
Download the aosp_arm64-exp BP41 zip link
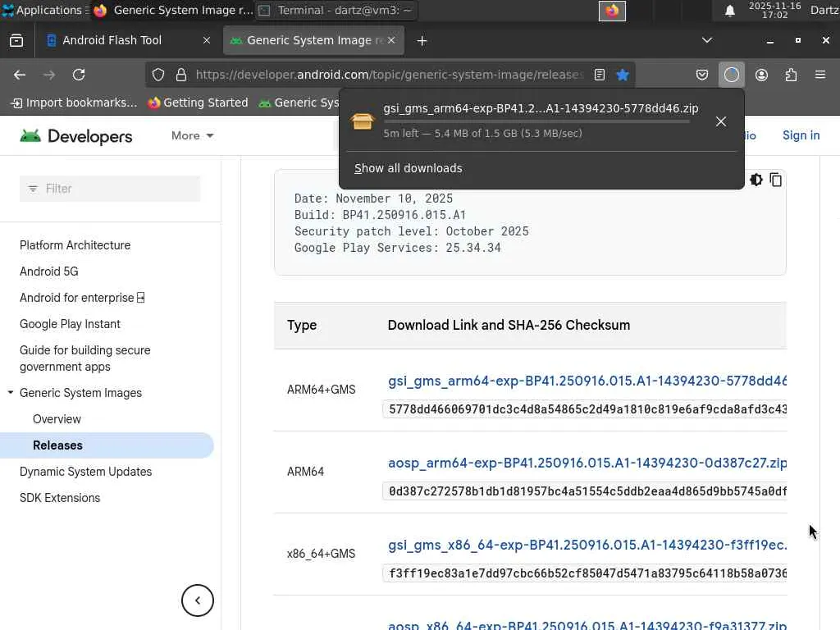tap(587, 463)
